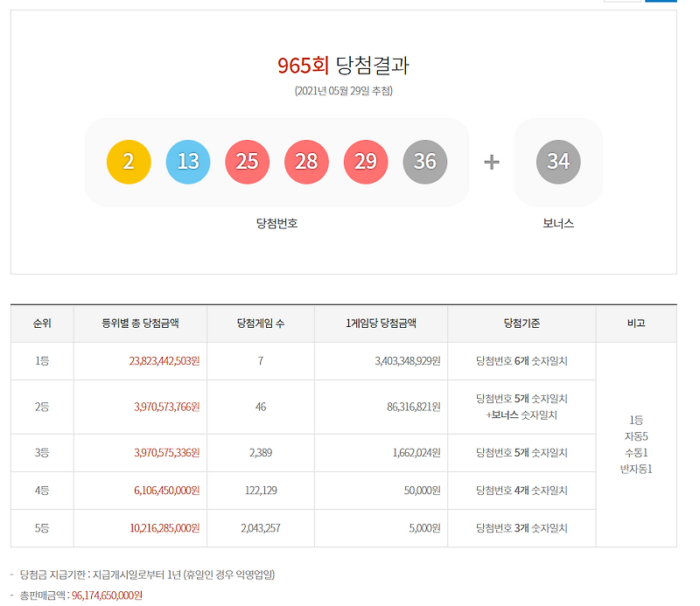
Task: Click the 순위 column header
Action: click(42, 324)
